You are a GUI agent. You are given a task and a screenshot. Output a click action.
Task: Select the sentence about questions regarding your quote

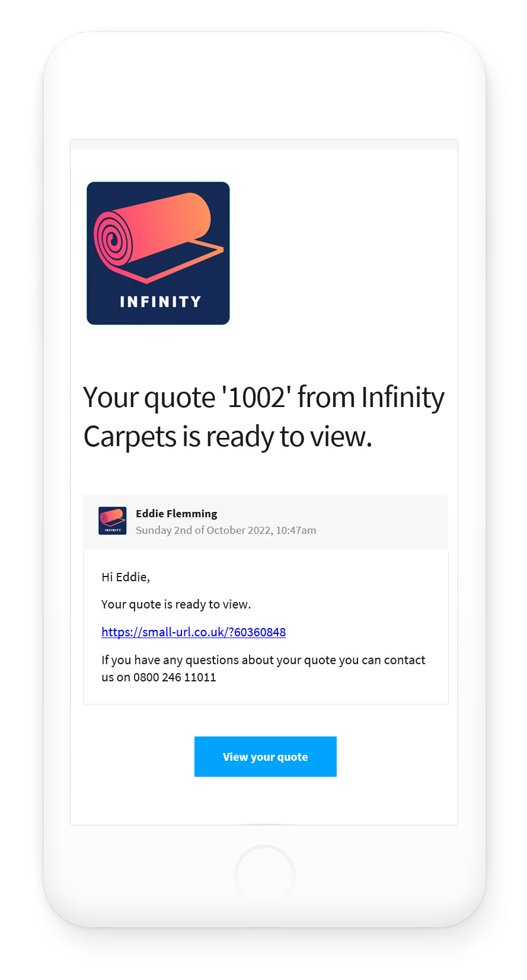tap(263, 659)
